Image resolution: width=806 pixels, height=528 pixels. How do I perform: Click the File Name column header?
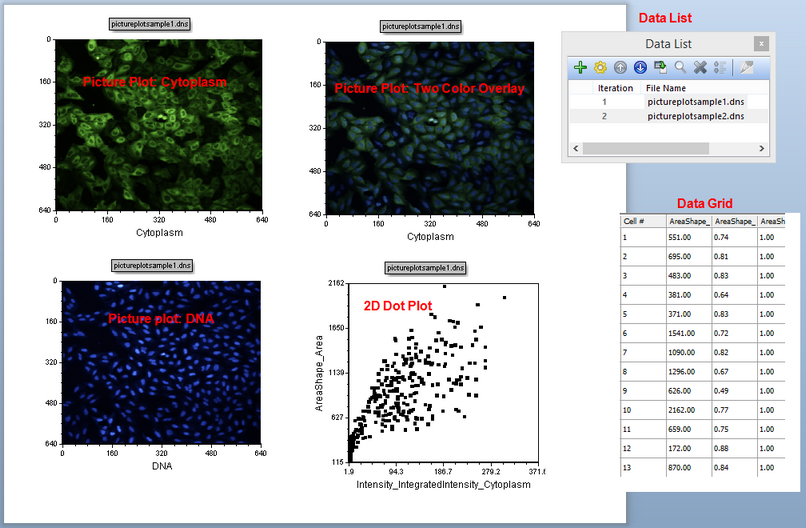(x=666, y=88)
